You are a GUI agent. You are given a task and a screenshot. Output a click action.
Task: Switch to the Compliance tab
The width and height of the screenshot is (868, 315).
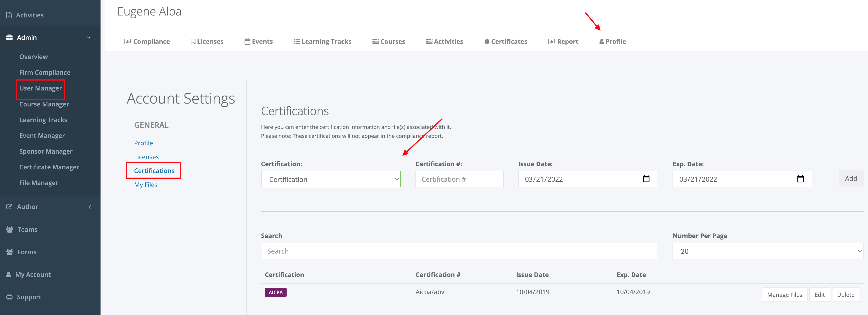pyautogui.click(x=147, y=41)
